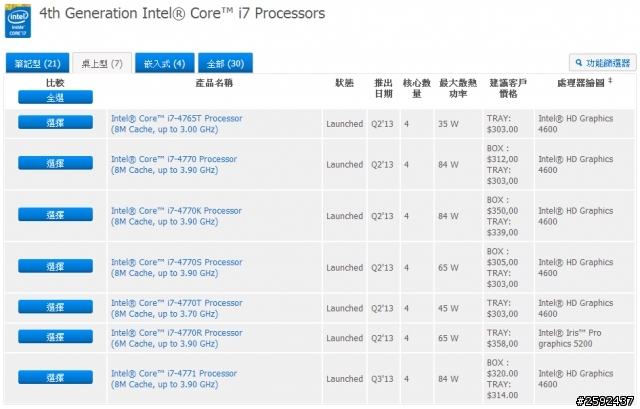Select the i7-4770T row 選擇 button
This screenshot has width=640, height=409.
coord(55,307)
